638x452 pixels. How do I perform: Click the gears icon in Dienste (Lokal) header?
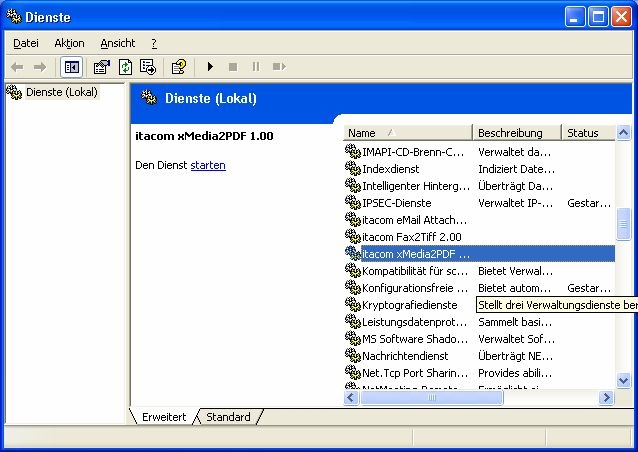(149, 98)
